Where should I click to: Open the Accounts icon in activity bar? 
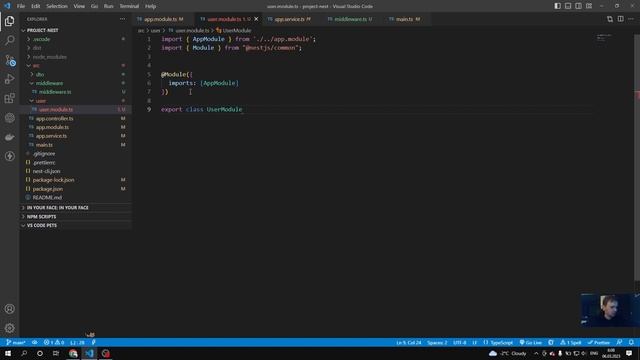pyautogui.click(x=9, y=309)
